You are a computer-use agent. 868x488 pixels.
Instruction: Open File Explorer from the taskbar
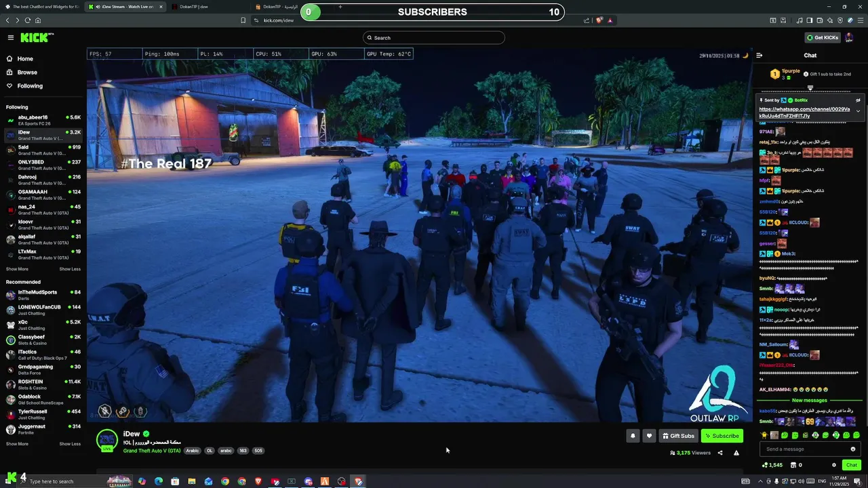tap(191, 481)
